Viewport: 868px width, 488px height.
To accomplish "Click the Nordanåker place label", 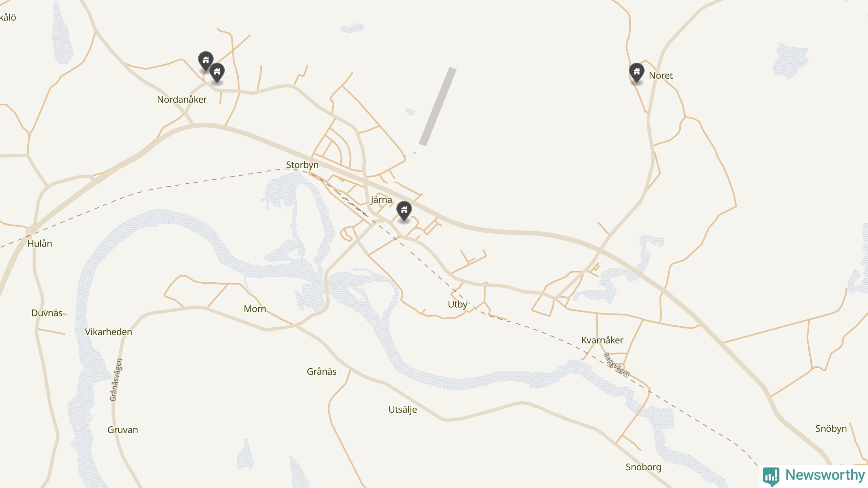I will pyautogui.click(x=182, y=100).
